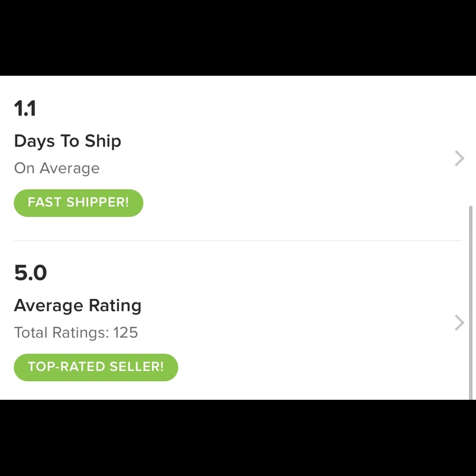The width and height of the screenshot is (476, 476).
Task: Tap blank area right of the 5.0 score
Action: pyautogui.click(x=238, y=273)
